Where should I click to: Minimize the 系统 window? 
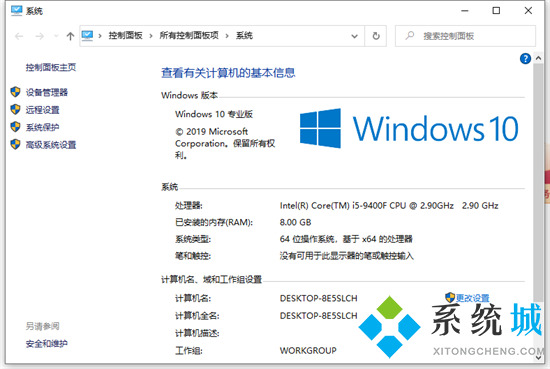[x=465, y=11]
